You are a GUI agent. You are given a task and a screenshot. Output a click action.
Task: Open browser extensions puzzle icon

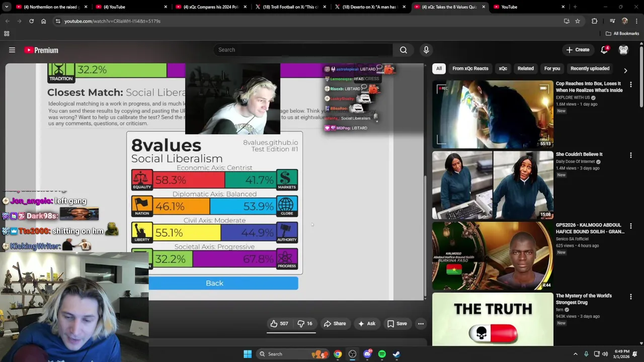594,21
